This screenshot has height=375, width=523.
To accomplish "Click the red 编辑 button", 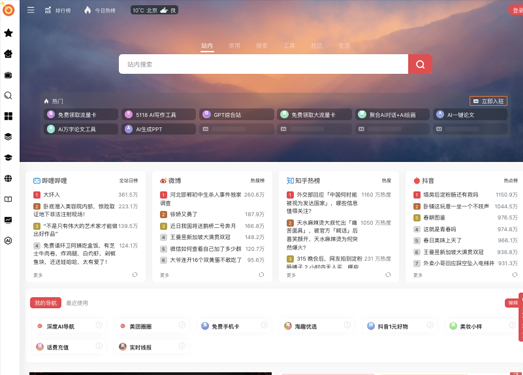I will click(512, 303).
